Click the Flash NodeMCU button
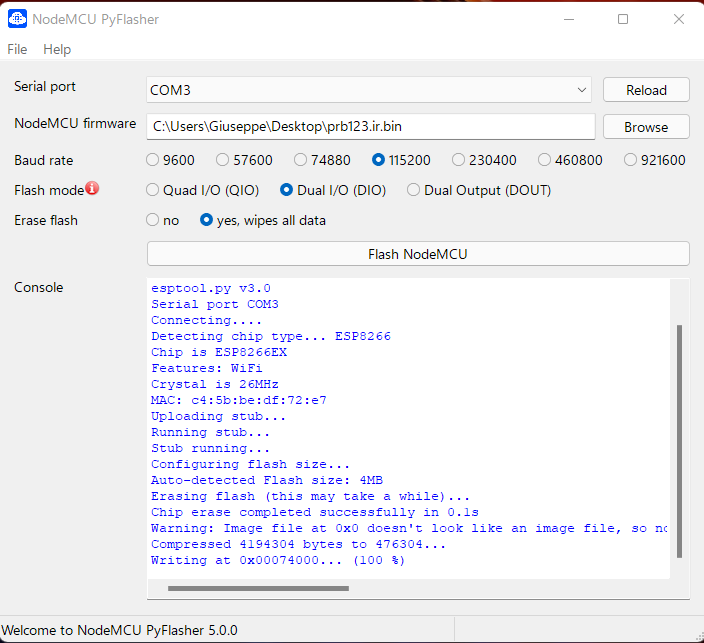Viewport: 704px width, 643px height. 418,254
